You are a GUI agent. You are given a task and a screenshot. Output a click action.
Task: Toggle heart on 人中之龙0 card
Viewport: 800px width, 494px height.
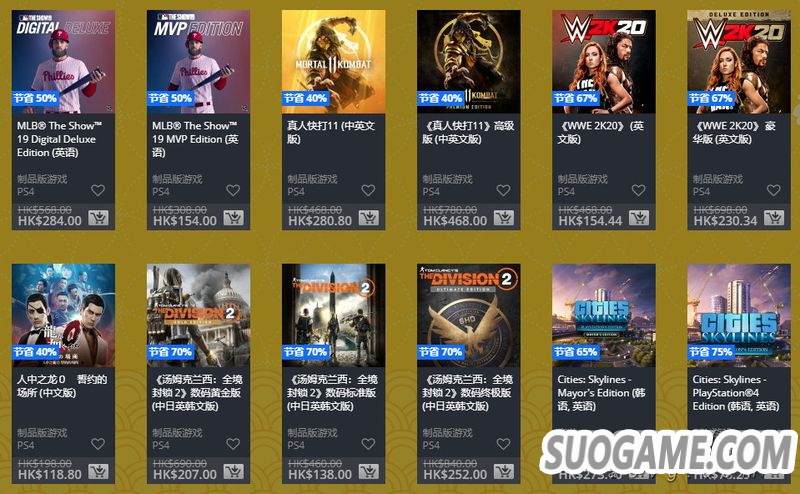pyautogui.click(x=98, y=444)
